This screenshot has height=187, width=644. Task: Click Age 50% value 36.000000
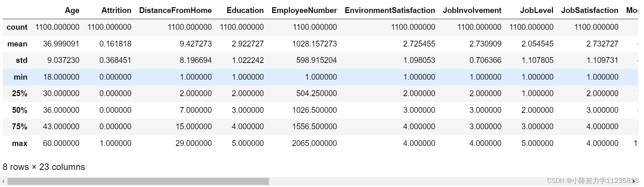coord(61,110)
